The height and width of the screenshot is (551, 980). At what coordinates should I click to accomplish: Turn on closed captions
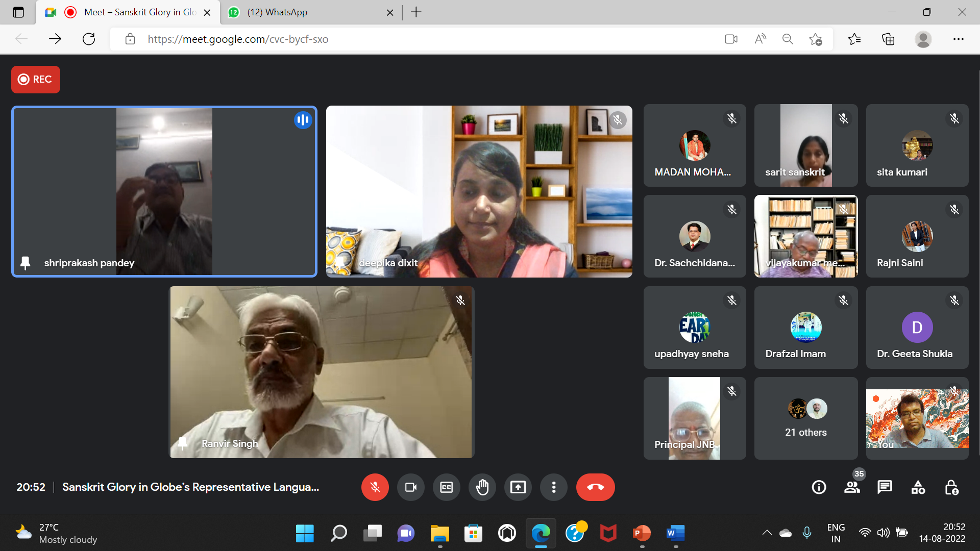446,487
